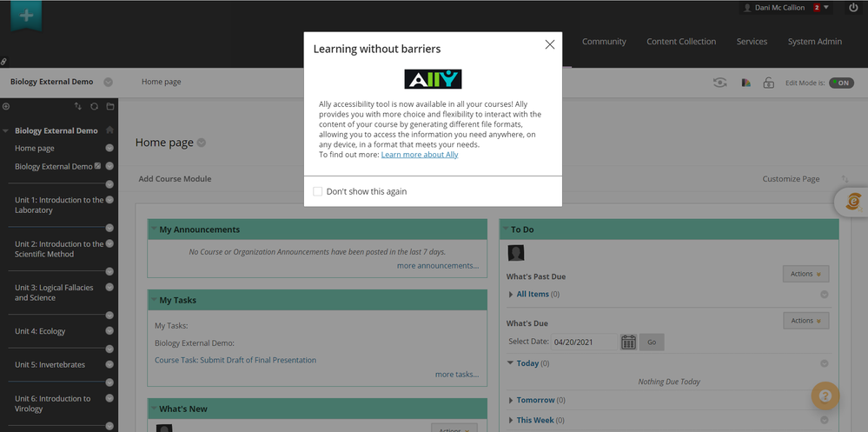Open the calendar date picker icon
The width and height of the screenshot is (868, 432).
(x=628, y=342)
